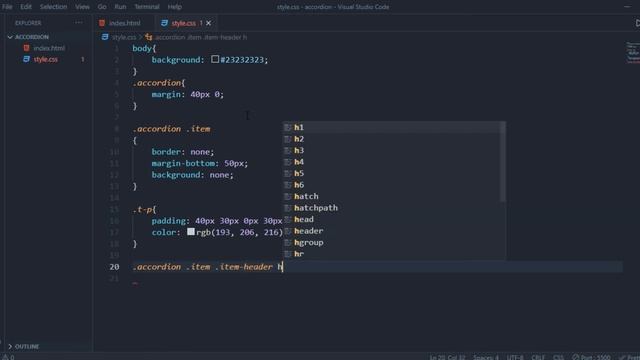Screen dimensions: 640x360
Task: Switch to the index.html editor tab
Action: point(124,23)
